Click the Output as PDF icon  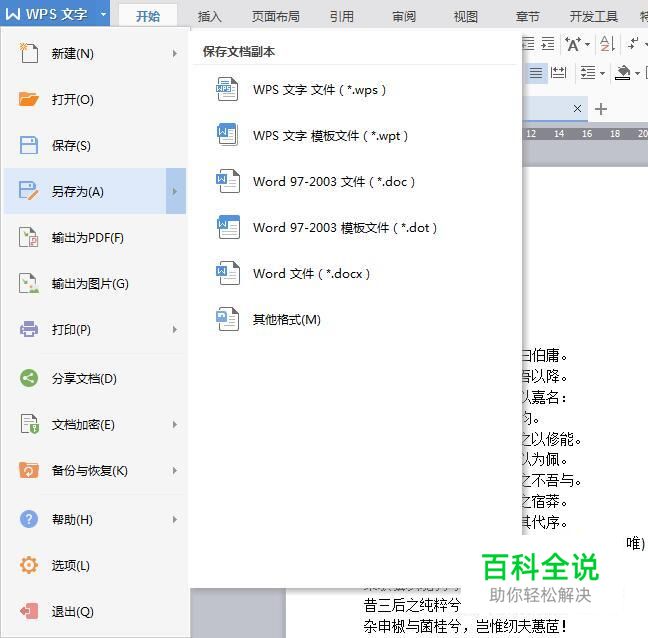(29, 237)
